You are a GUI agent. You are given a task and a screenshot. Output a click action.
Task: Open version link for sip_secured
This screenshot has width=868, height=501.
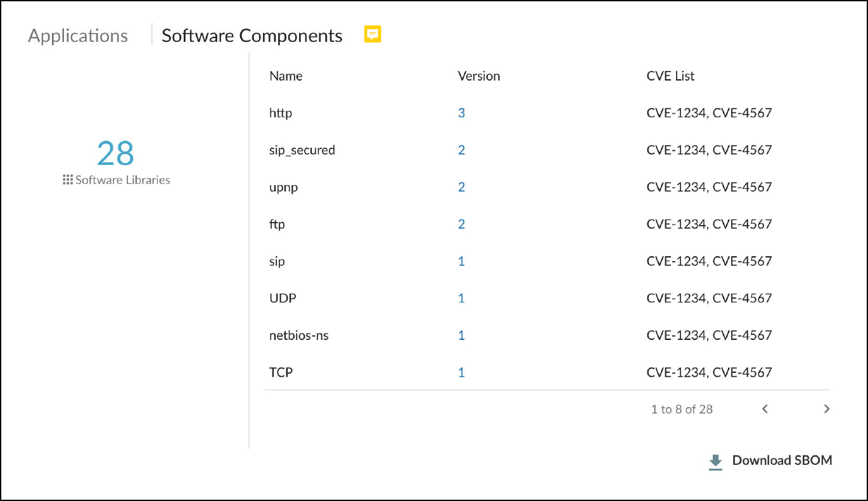click(x=461, y=150)
